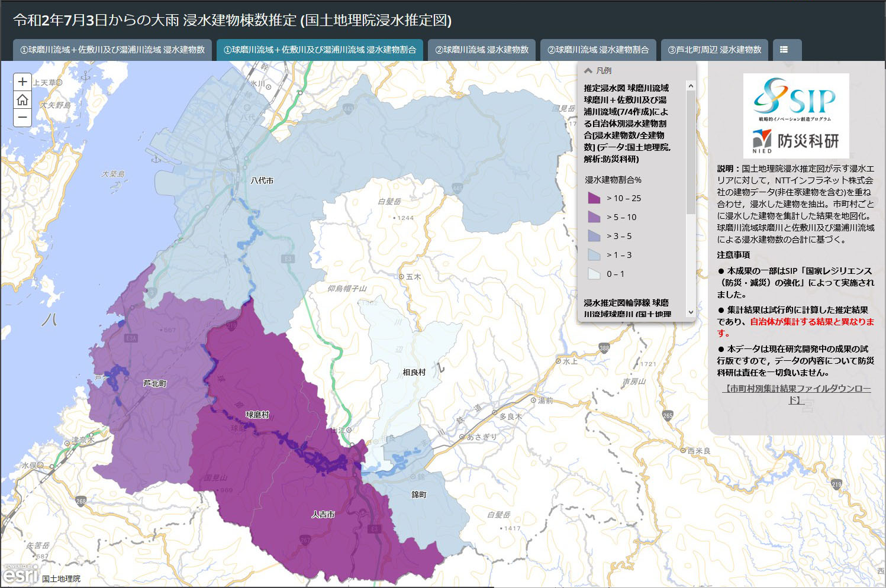Show the ③芦北町周辺 浸水建物数 tab
The height and width of the screenshot is (588, 886).
click(x=714, y=50)
